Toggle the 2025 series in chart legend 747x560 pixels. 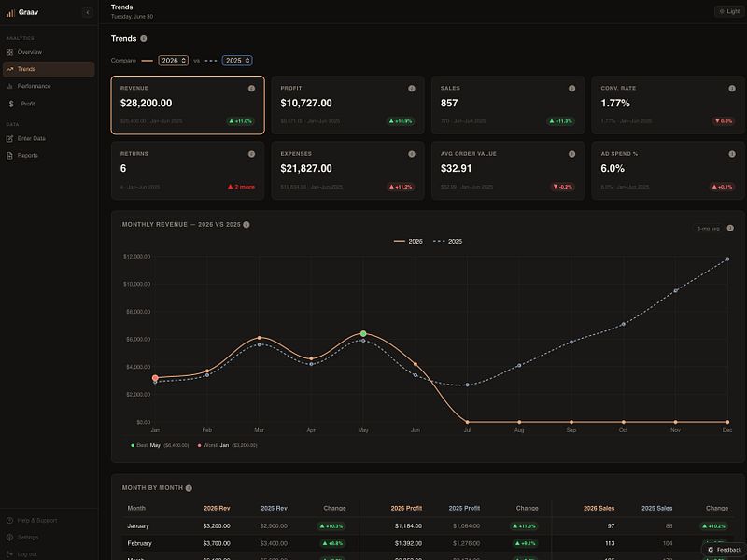pyautogui.click(x=448, y=242)
